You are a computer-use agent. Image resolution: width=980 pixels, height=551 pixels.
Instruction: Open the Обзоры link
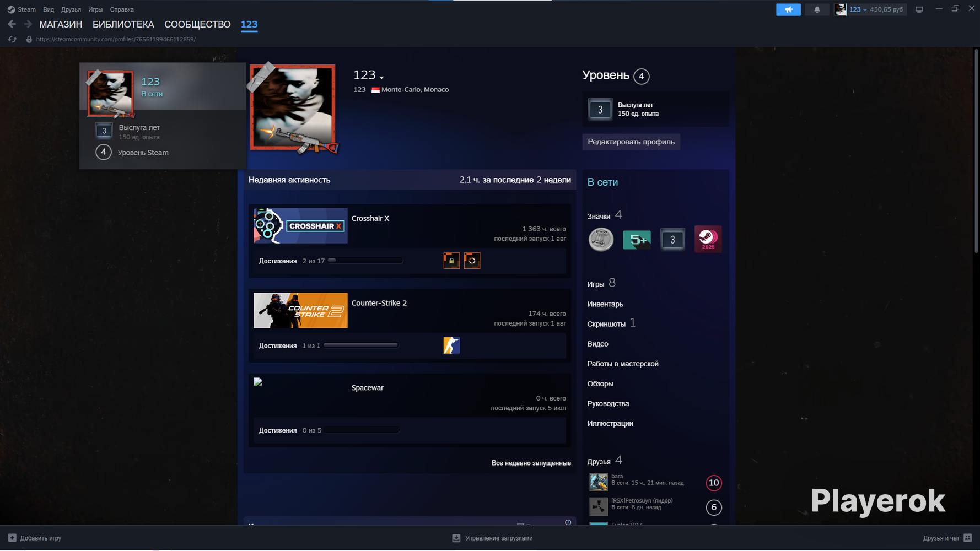point(600,383)
